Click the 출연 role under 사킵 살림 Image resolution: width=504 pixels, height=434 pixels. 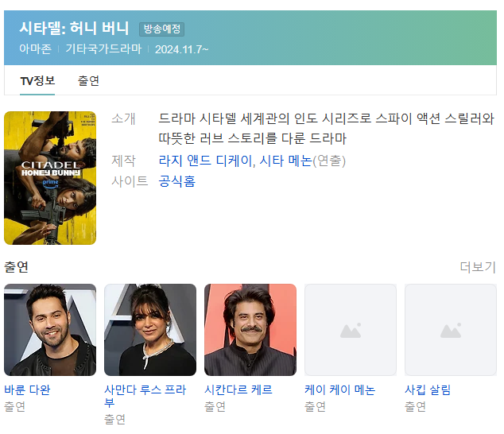pyautogui.click(x=415, y=406)
